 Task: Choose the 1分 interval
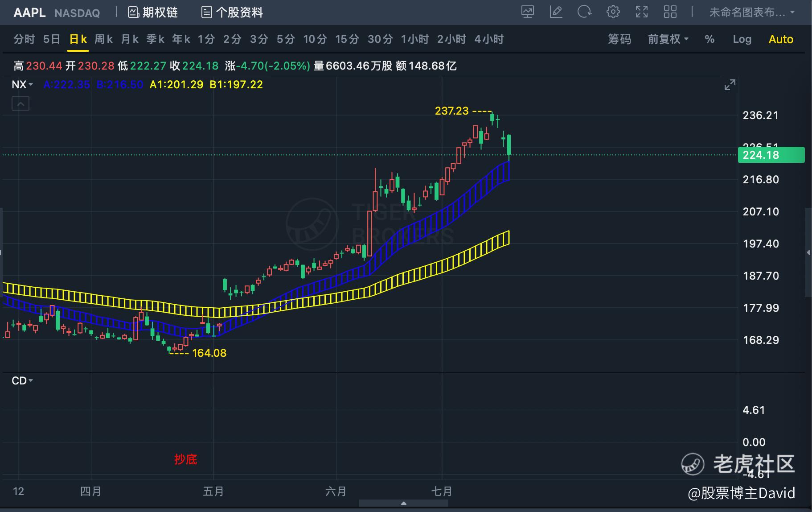206,39
